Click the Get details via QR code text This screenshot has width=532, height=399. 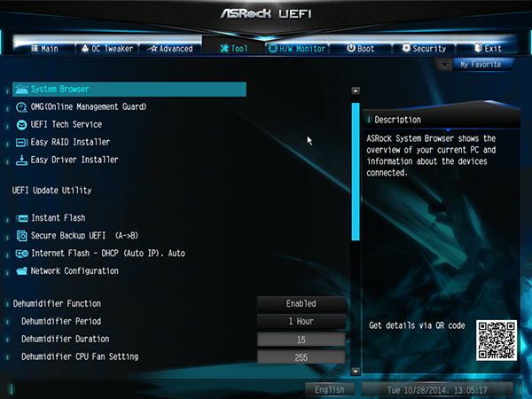click(417, 325)
